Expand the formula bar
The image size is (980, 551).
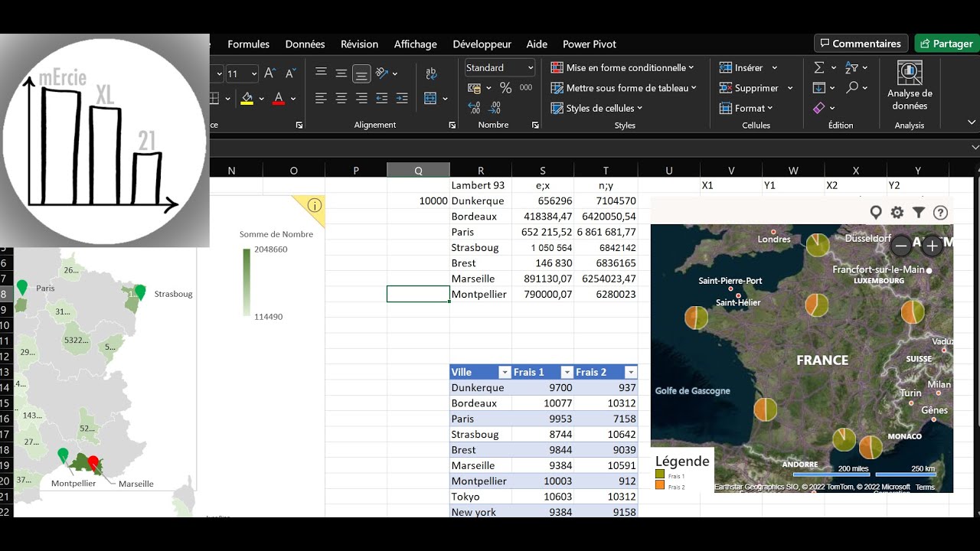pos(975,147)
